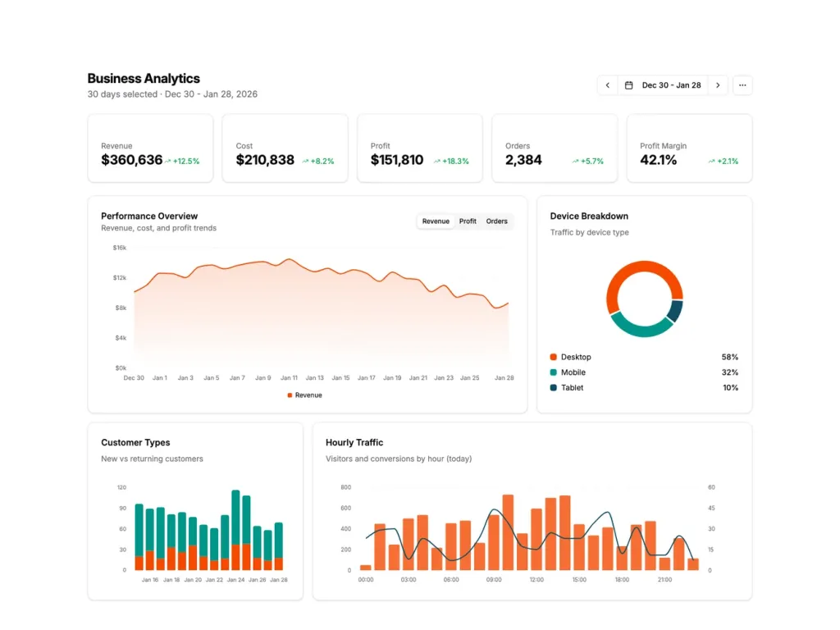
Task: Click the Desktop orange color swatch
Action: [554, 358]
